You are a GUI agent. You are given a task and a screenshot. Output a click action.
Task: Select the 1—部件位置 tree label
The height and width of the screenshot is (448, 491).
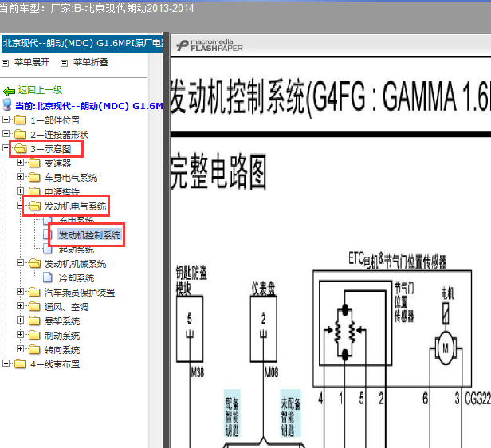(x=55, y=120)
